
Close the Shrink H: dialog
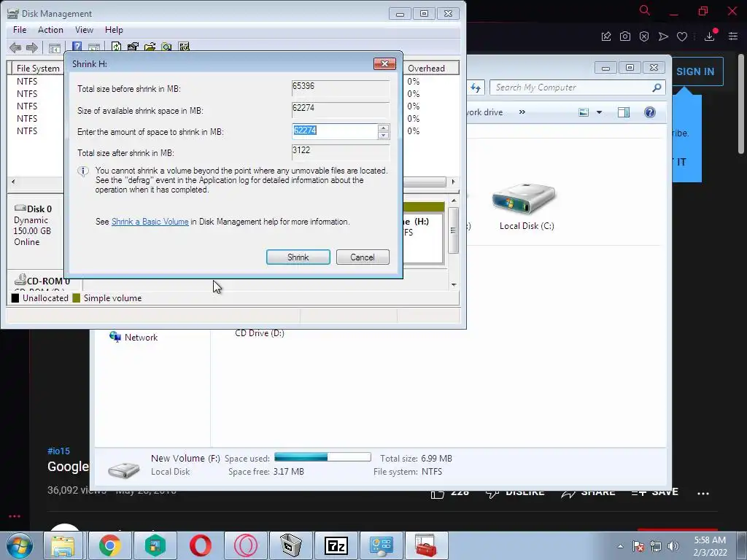tap(385, 63)
